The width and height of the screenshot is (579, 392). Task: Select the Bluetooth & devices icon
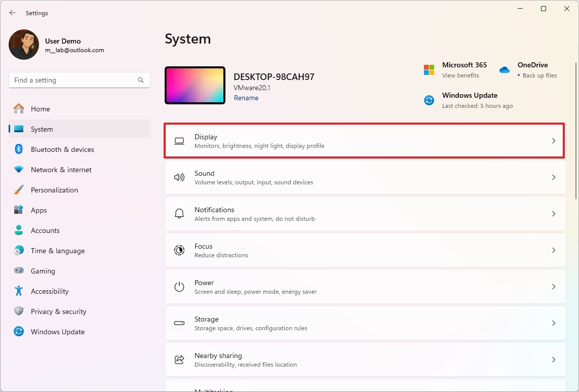[x=19, y=149]
